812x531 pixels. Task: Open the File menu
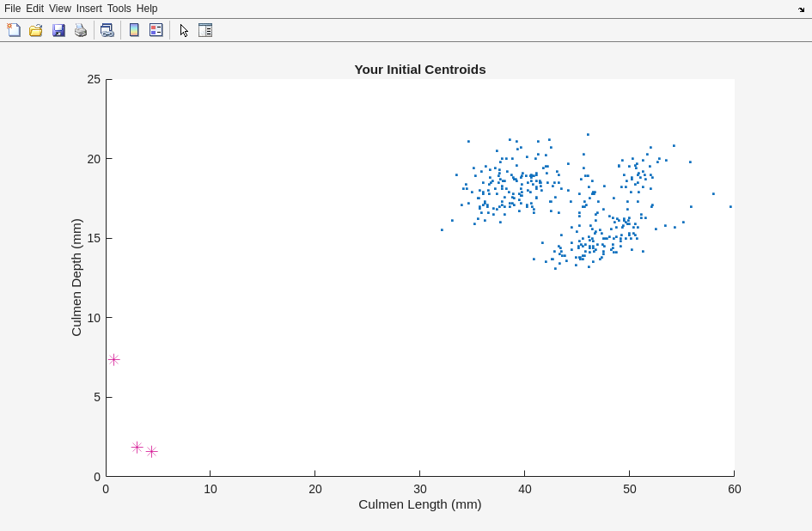[12, 9]
